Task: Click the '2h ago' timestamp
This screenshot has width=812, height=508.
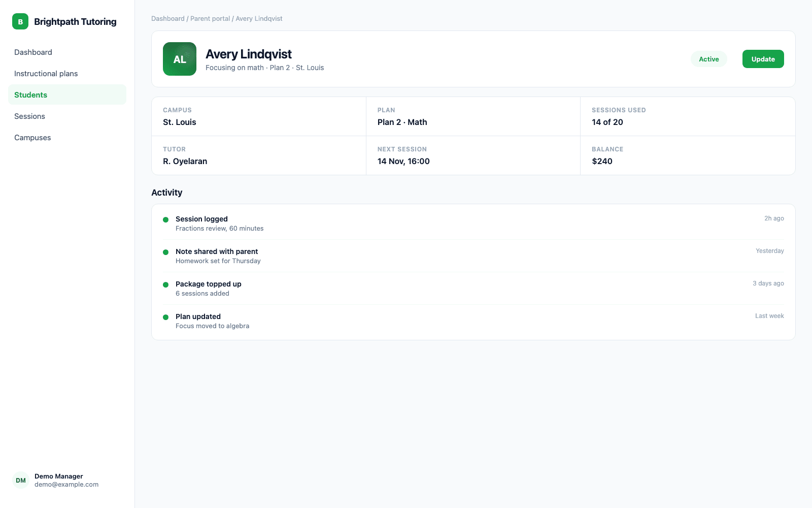Action: (774, 218)
